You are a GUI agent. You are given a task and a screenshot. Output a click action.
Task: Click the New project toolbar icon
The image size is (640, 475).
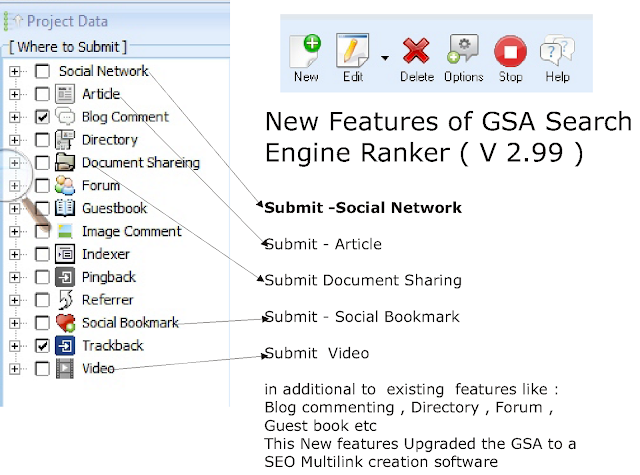(x=305, y=51)
